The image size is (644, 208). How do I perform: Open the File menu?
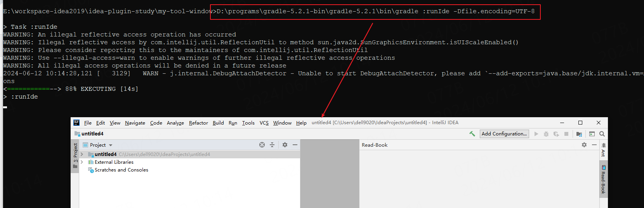tap(88, 123)
